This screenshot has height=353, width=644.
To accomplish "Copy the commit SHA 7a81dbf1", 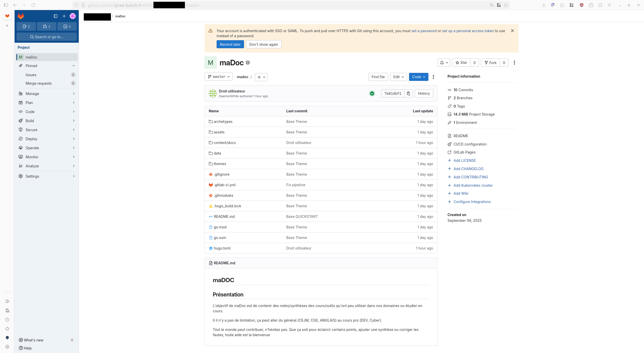I will coord(409,93).
